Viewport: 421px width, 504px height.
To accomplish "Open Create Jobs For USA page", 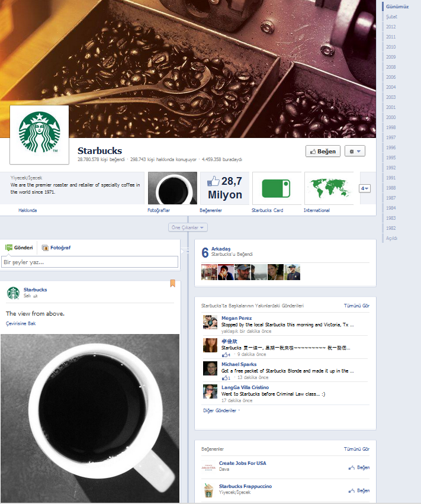I will click(x=243, y=463).
